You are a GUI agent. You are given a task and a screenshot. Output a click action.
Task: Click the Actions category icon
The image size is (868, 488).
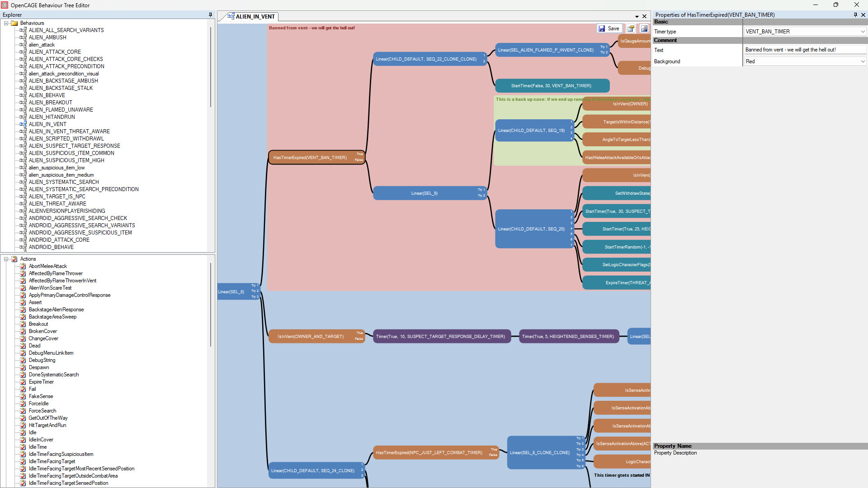tap(14, 259)
